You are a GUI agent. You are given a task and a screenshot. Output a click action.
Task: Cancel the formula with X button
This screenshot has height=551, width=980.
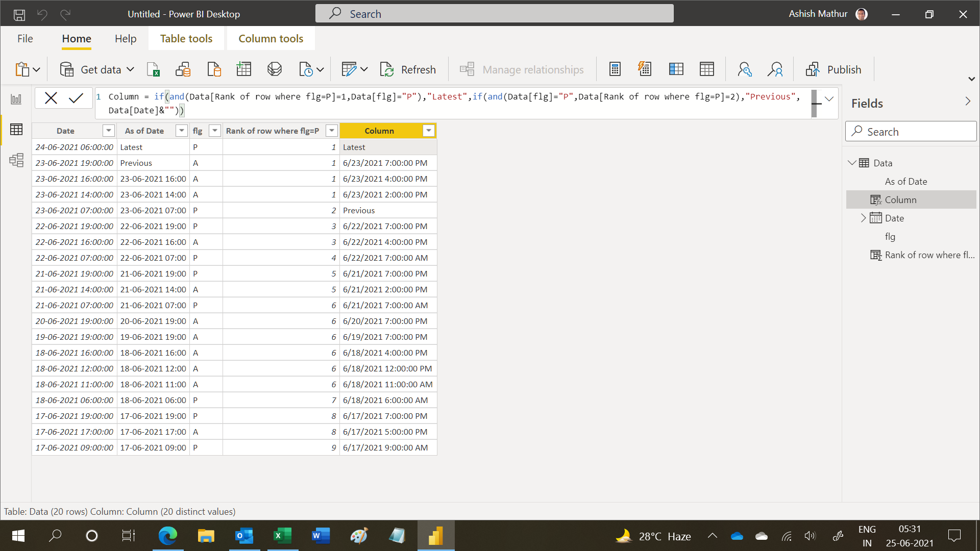[51, 98]
